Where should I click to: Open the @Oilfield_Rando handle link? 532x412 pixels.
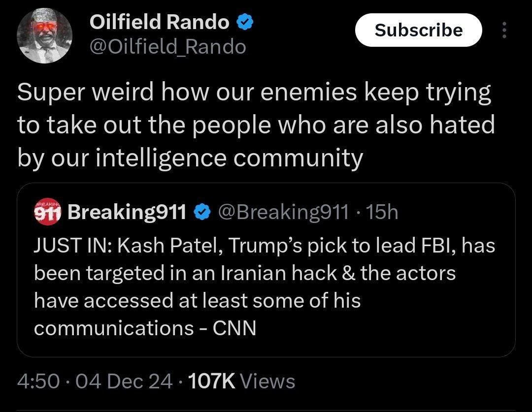coord(167,47)
